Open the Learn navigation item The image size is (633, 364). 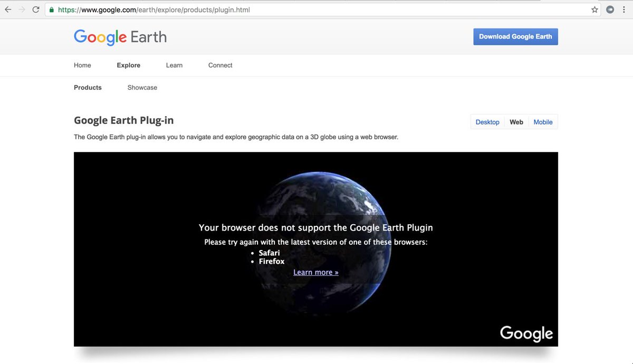[174, 65]
